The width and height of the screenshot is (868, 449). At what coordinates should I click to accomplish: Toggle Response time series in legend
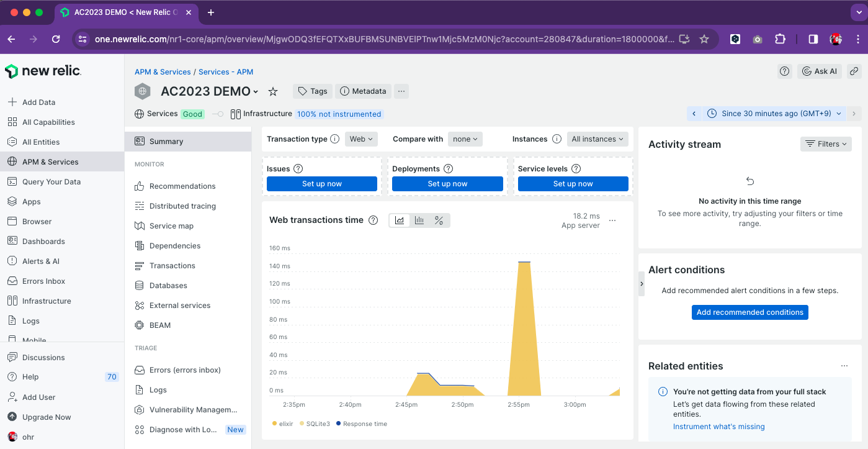pyautogui.click(x=361, y=424)
